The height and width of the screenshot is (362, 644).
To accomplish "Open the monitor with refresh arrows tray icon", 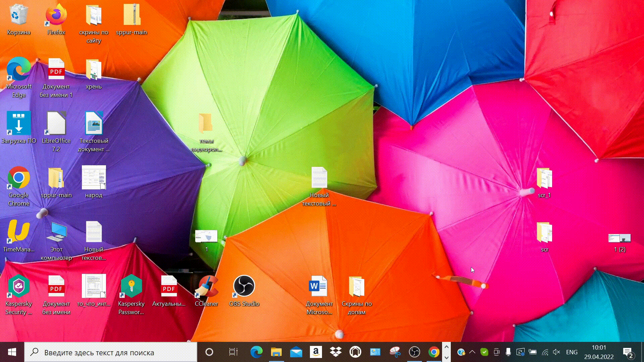I will (521, 352).
